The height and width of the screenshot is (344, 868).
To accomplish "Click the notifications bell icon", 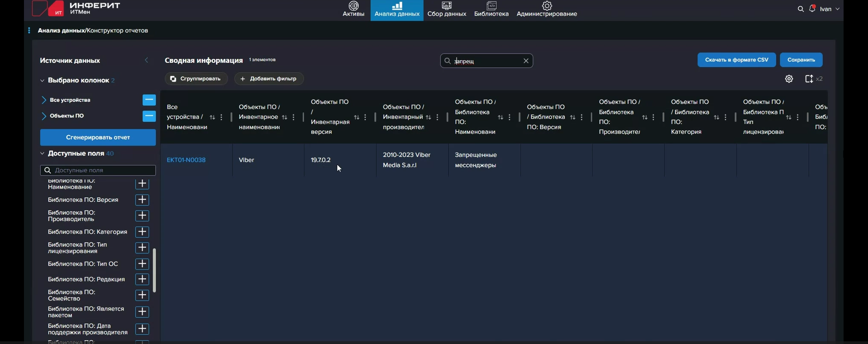I will coord(812,9).
